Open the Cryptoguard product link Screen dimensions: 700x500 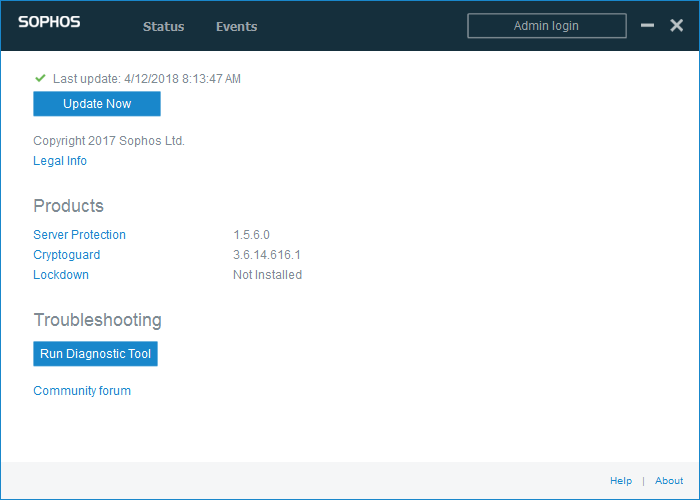tap(67, 255)
